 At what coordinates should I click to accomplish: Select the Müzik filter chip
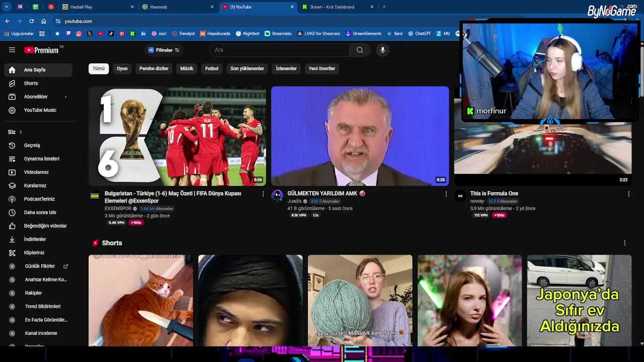[x=187, y=68]
